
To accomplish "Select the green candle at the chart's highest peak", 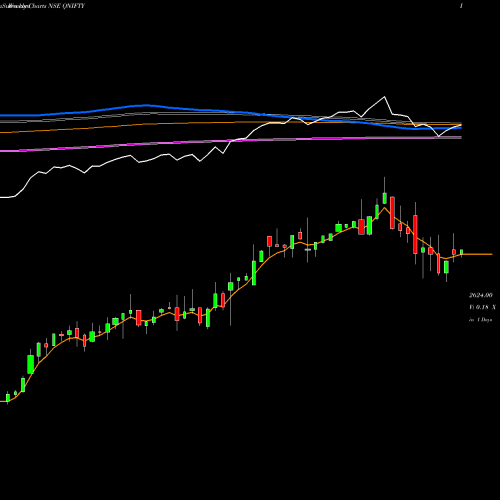I will [385, 198].
